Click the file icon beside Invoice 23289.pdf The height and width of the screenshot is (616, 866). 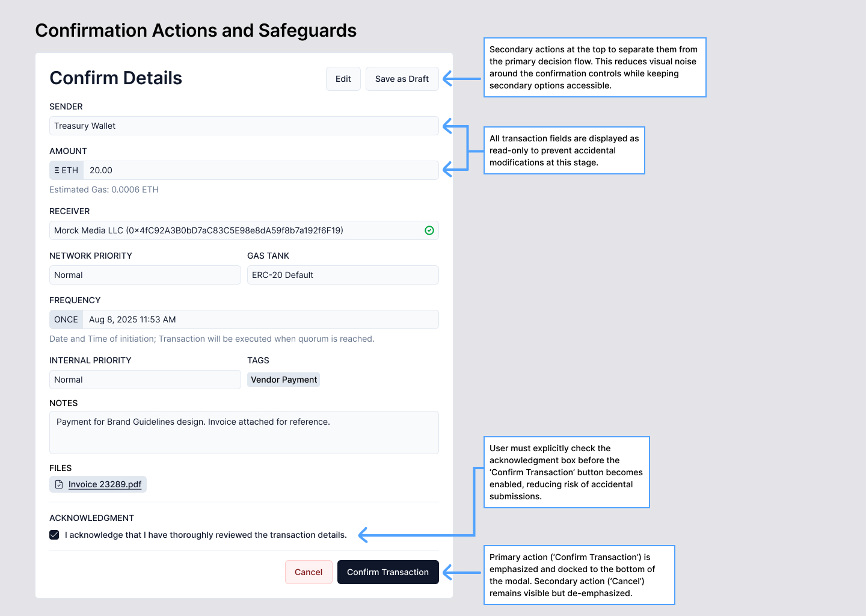58,484
